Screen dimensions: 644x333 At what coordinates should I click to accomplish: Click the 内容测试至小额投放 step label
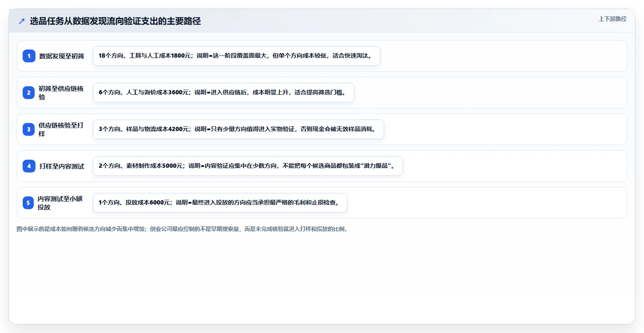point(60,203)
